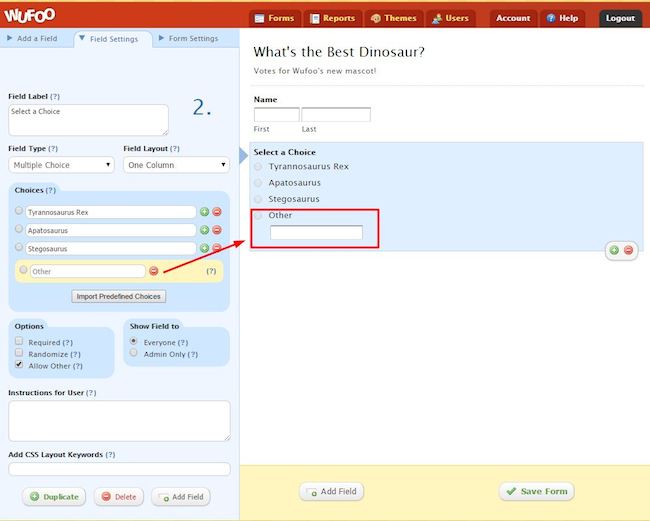Open the Help page
Image resolution: width=650 pixels, height=521 pixels.
coord(563,18)
